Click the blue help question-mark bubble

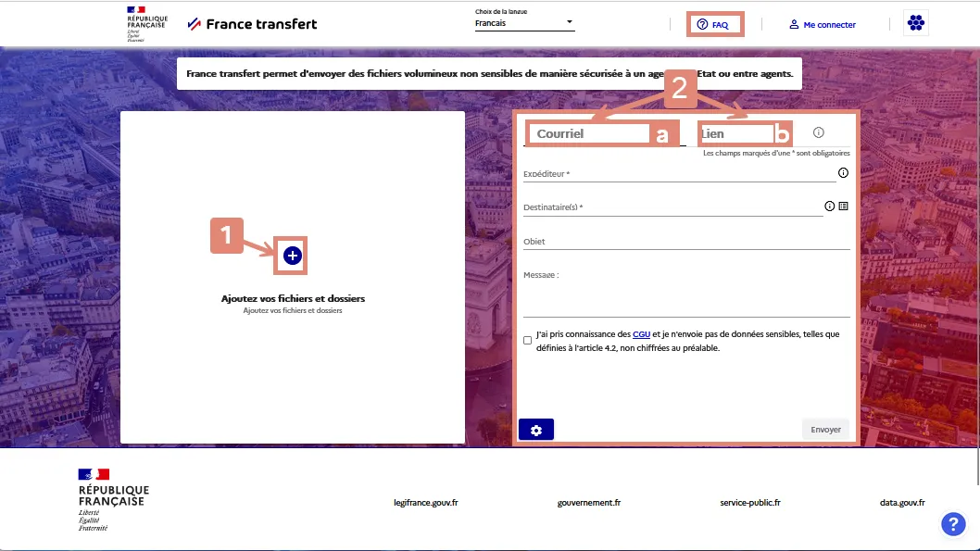953,524
